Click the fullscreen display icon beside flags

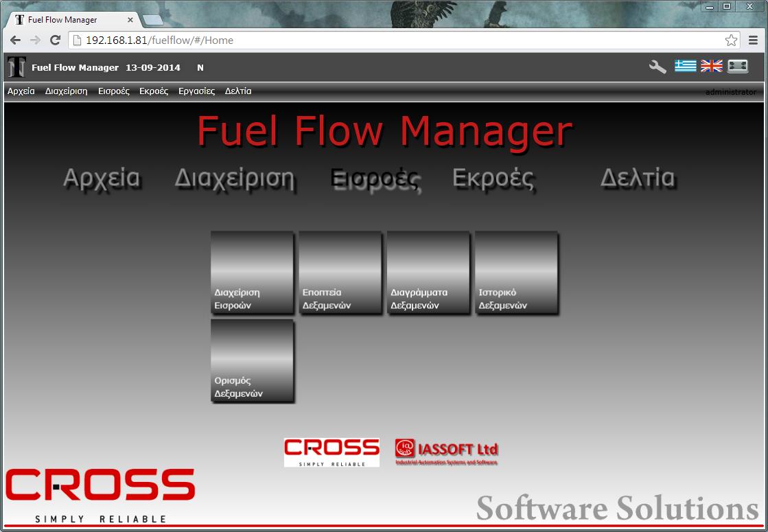738,66
